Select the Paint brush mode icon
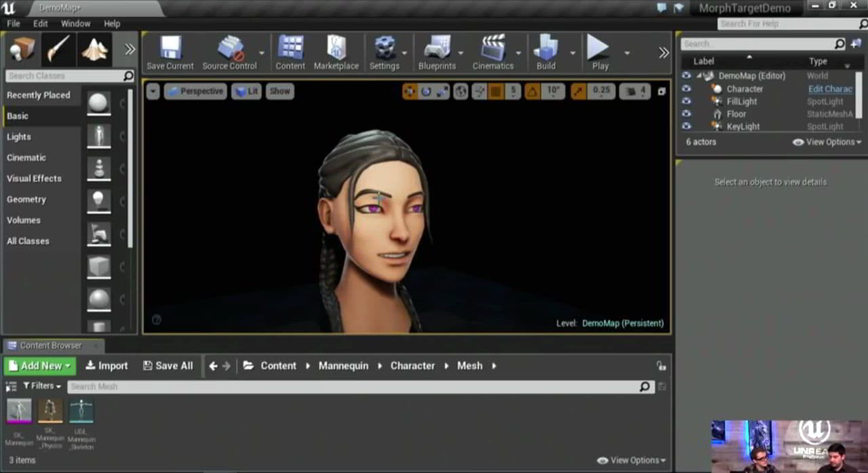 pos(58,49)
